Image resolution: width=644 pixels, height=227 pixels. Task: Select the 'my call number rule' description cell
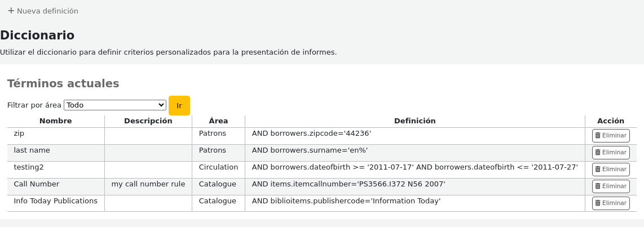pos(148,184)
